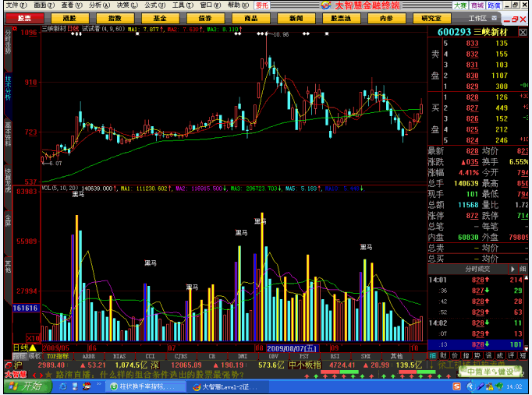The width and height of the screenshot is (532, 395).
Task: Open the 文件 menu
Action: pyautogui.click(x=16, y=5)
